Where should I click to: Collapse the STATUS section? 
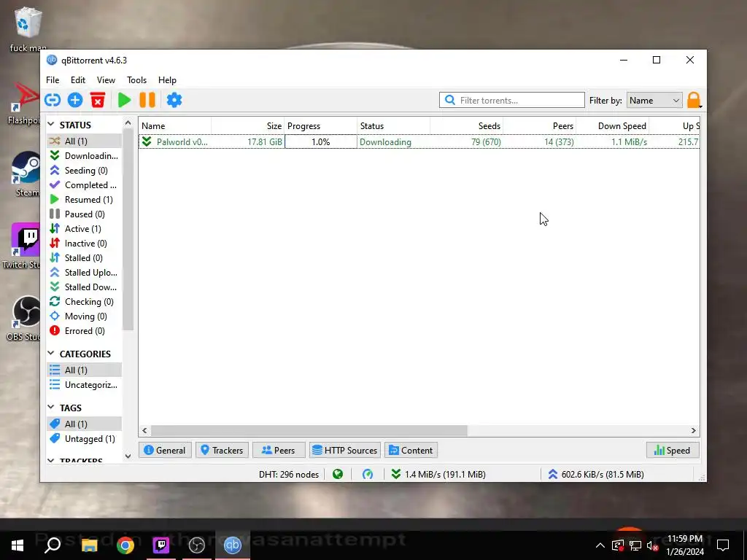coord(51,125)
